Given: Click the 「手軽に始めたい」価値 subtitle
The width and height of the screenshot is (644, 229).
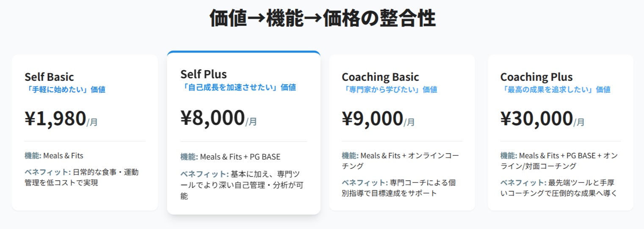Looking at the screenshot, I should pyautogui.click(x=65, y=89).
